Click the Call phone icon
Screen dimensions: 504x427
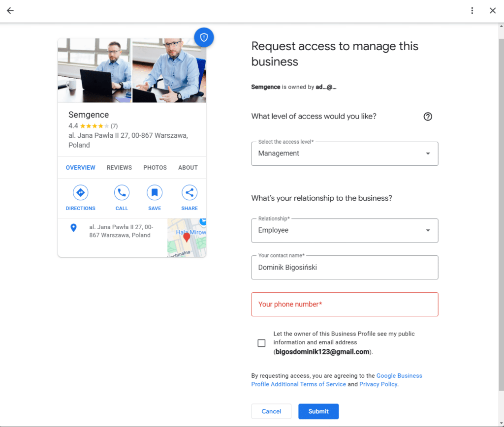point(122,192)
